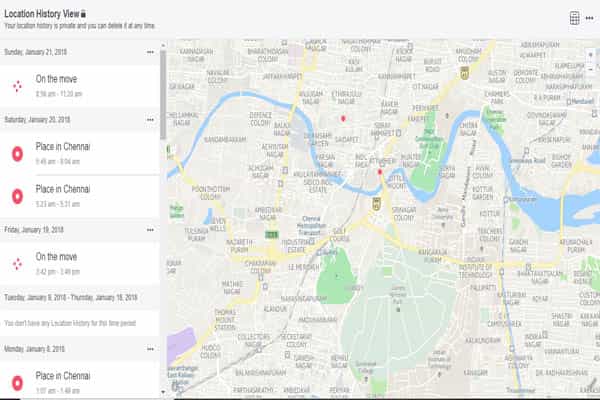600x400 pixels.
Task: Click the "Saturday, January 20, 2018" date header
Action: [x=37, y=120]
